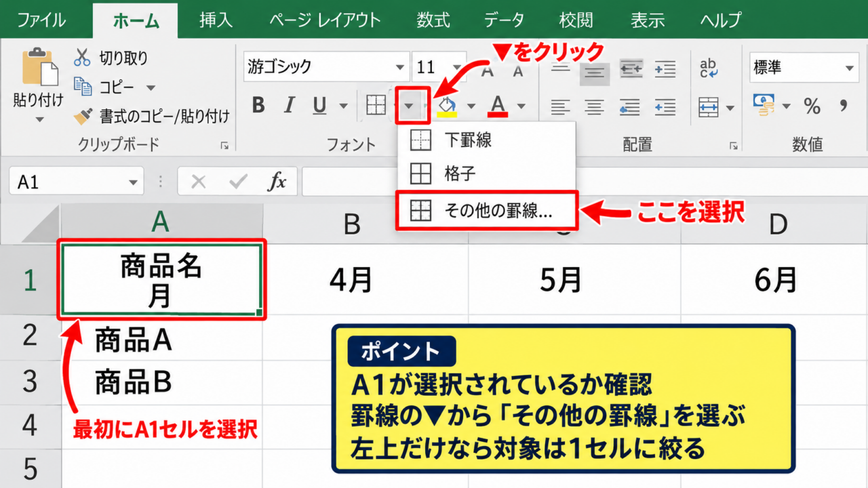
Task: Click the borders grid icon
Action: (376, 105)
